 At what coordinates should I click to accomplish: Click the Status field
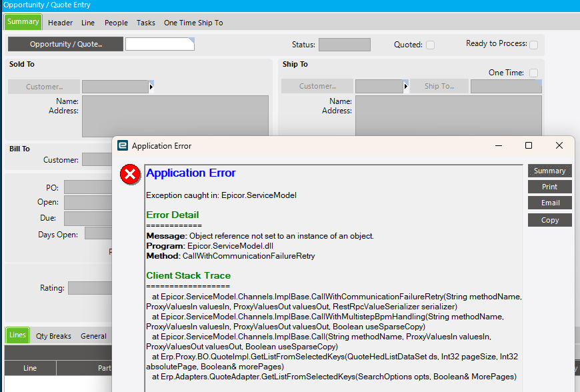(x=345, y=45)
